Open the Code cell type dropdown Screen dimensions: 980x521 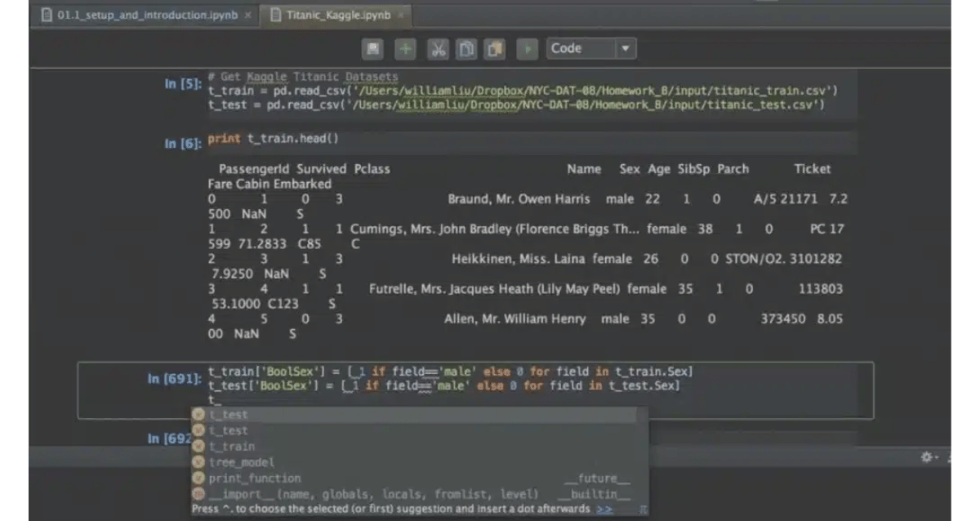tap(591, 49)
